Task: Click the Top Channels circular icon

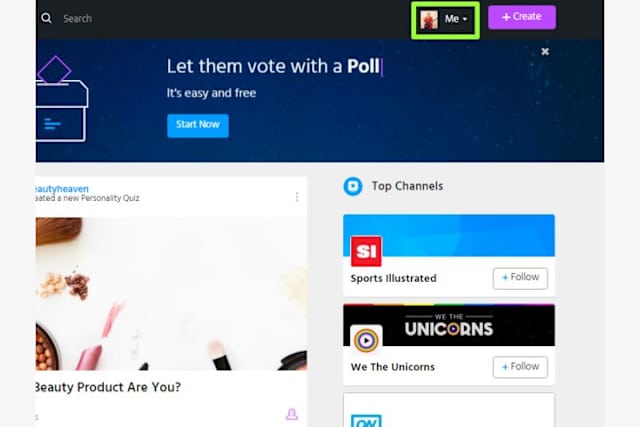Action: click(x=353, y=187)
